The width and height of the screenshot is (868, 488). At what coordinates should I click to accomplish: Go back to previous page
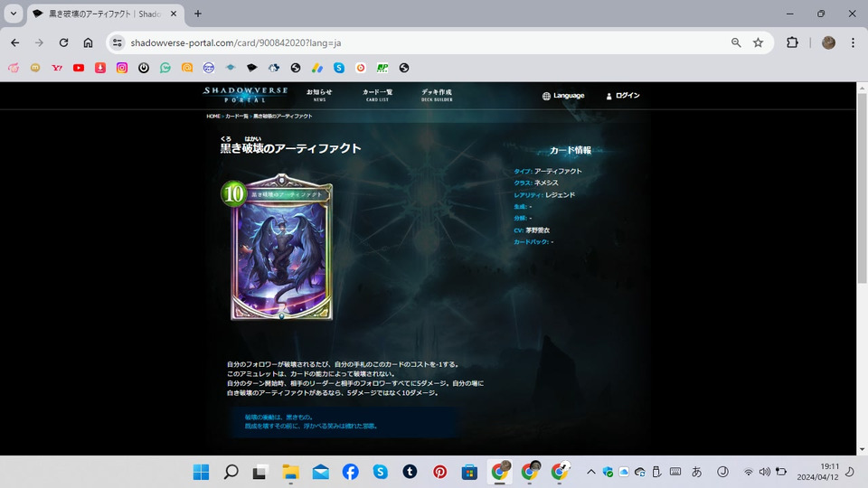(15, 42)
